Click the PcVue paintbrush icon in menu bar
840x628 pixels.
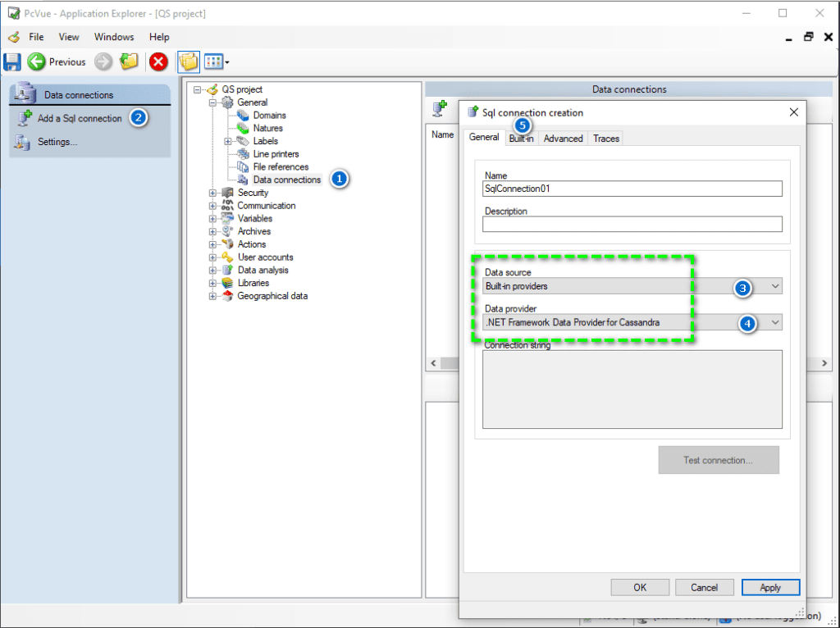(x=14, y=37)
